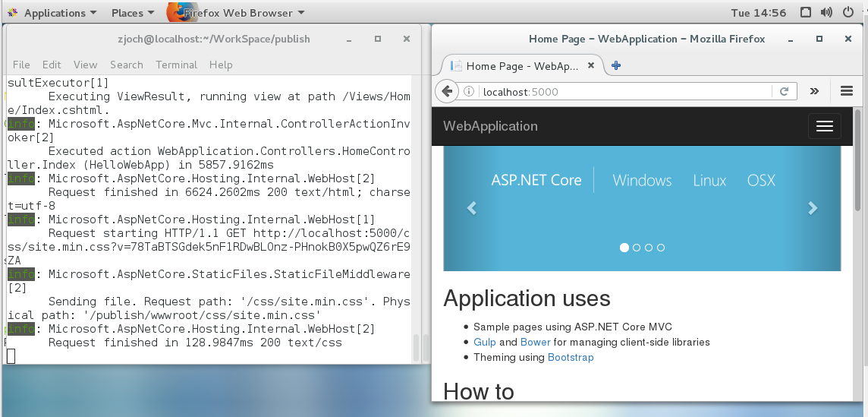Minimize the Firefox window
Viewport: 868px width, 417px height.
pyautogui.click(x=791, y=39)
